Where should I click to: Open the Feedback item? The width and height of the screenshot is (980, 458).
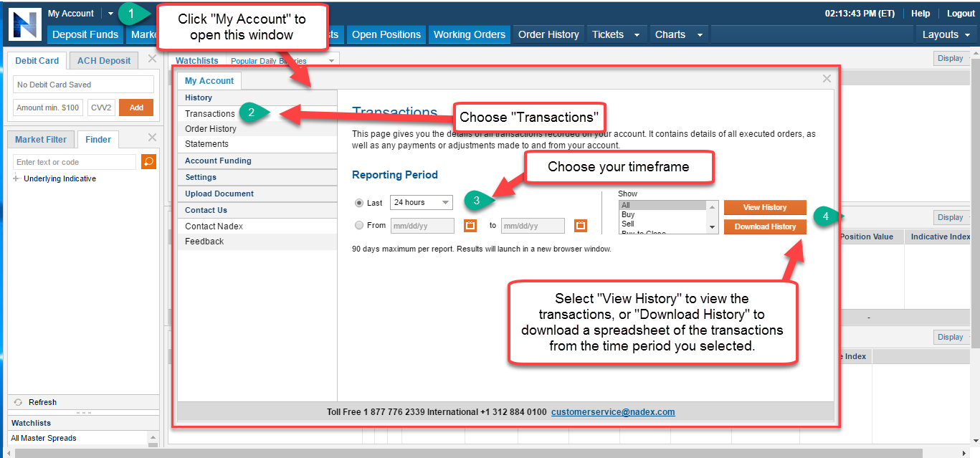[x=205, y=242]
